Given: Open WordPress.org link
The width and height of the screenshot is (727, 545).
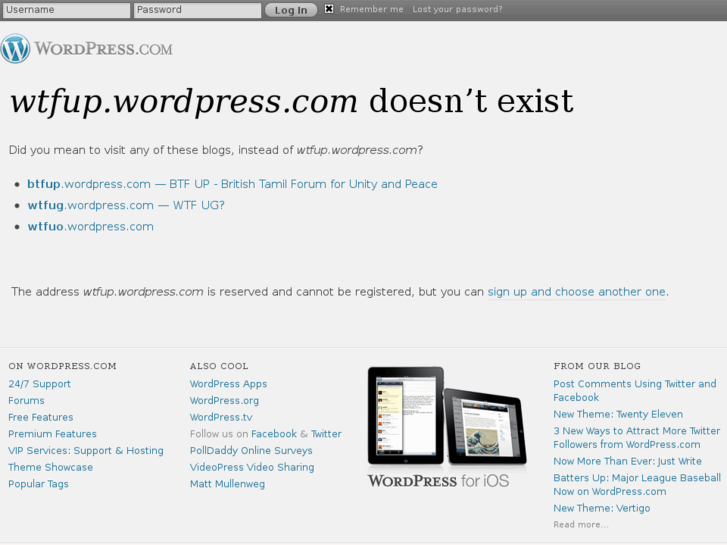Looking at the screenshot, I should pos(224,400).
